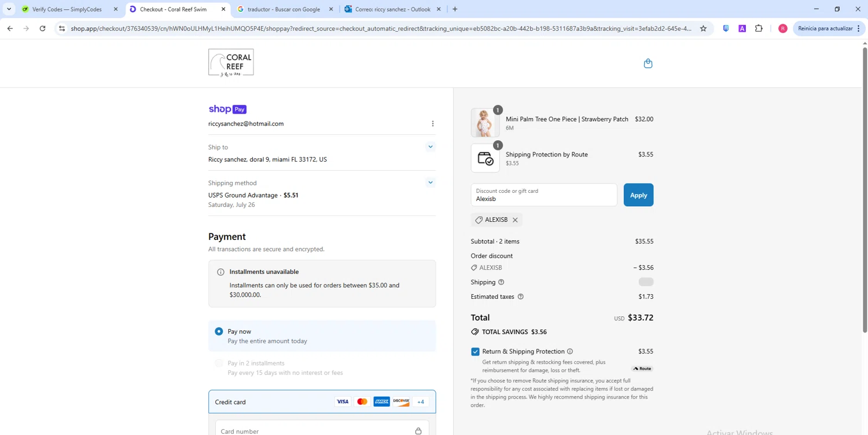Open the three-dot account options menu

[x=433, y=123]
